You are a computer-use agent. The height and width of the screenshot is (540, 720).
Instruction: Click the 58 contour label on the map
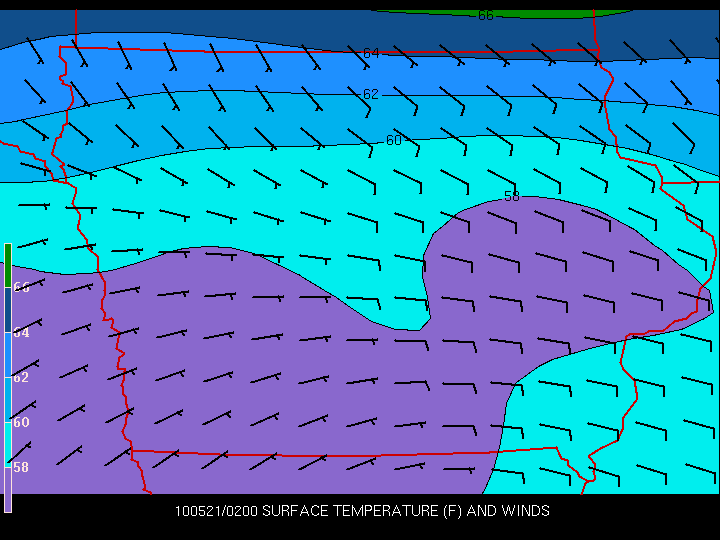pos(512,196)
